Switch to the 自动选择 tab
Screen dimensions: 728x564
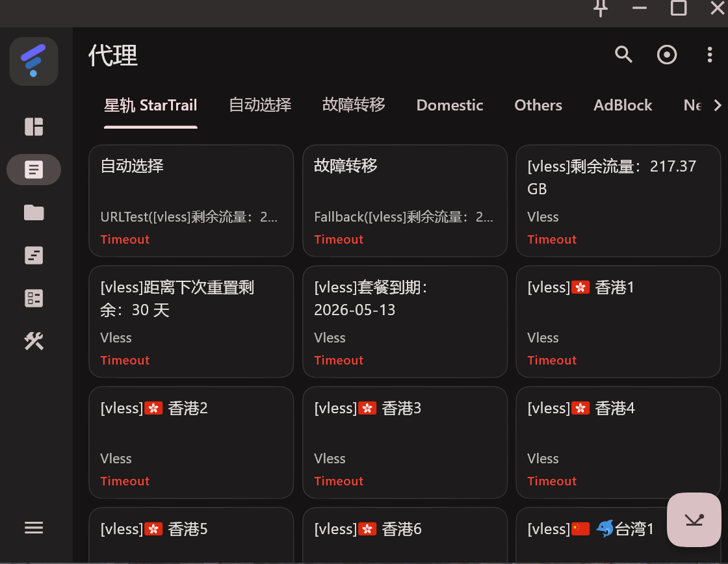[260, 105]
